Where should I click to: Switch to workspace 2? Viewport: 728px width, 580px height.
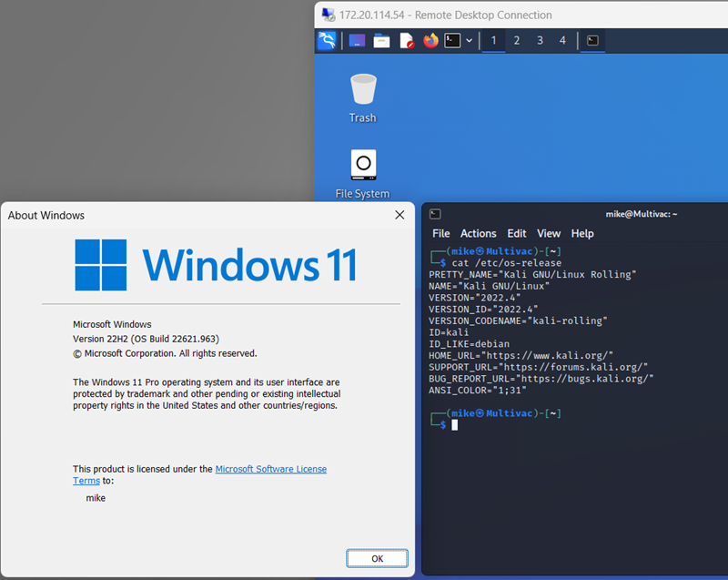tap(516, 40)
